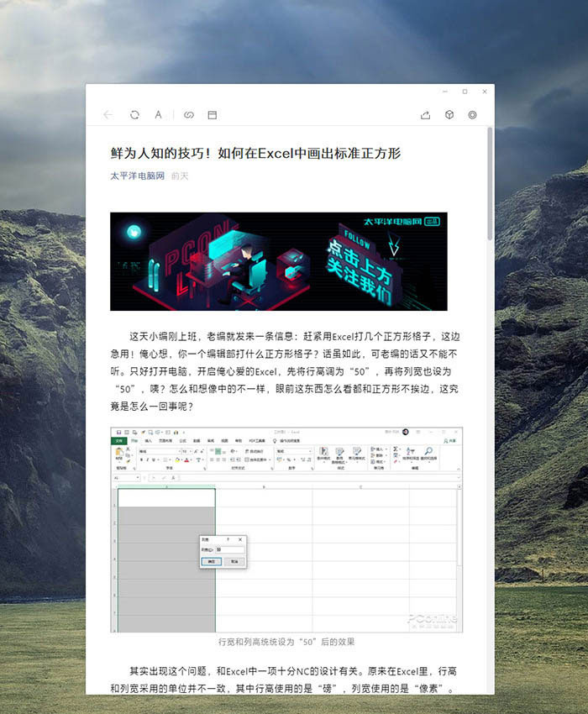The height and width of the screenshot is (714, 588).
Task: Open the PConline banner image
Action: point(279,261)
